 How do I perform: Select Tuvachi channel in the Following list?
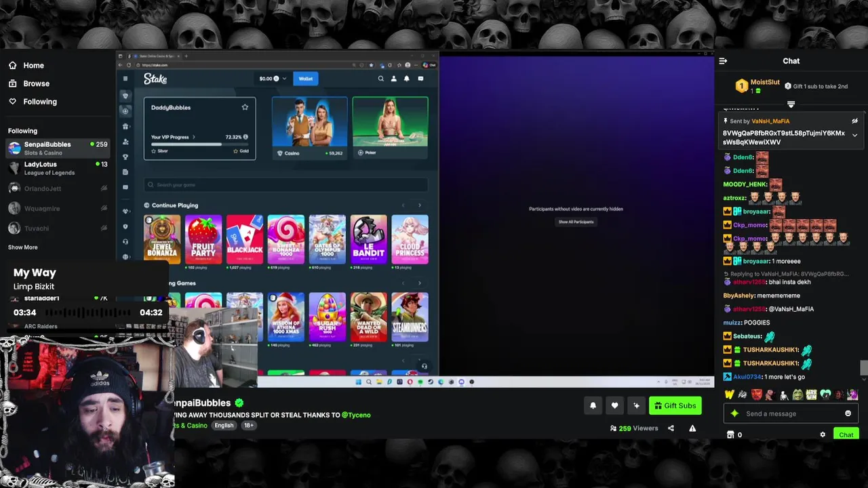tap(57, 228)
